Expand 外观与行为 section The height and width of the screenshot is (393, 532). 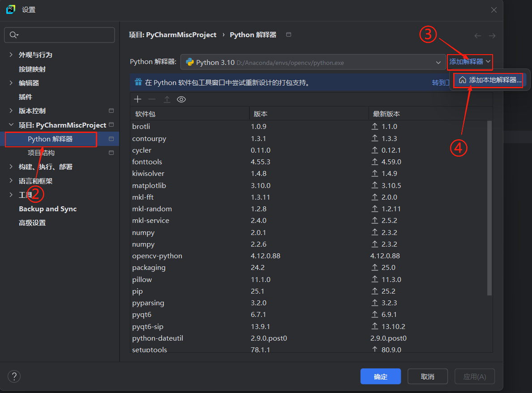(11, 55)
